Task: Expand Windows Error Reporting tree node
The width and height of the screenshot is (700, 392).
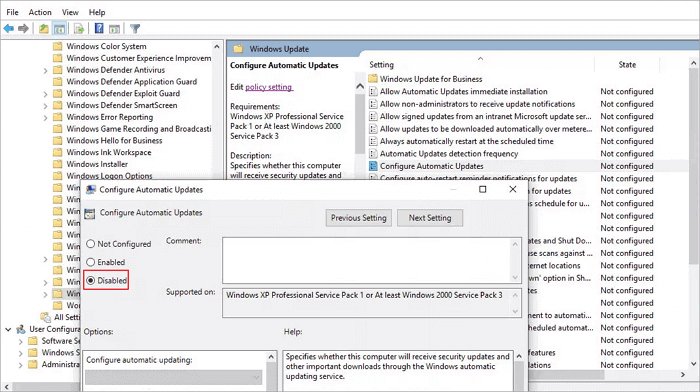Action: (45, 118)
